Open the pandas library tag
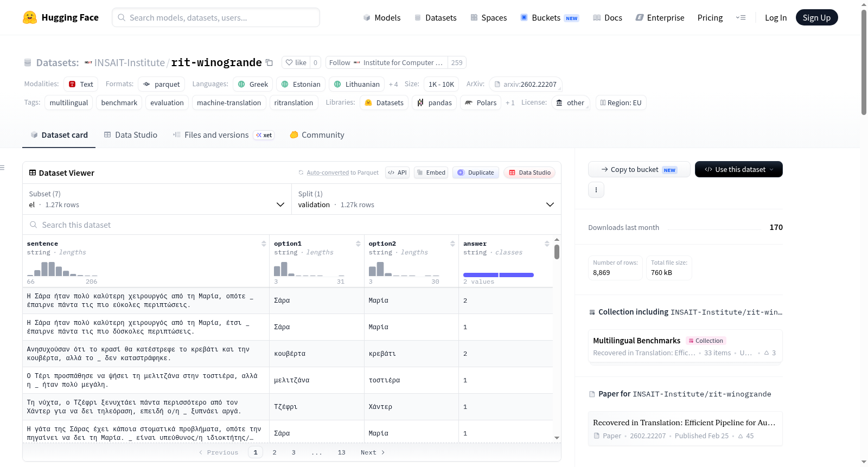 click(x=434, y=103)
